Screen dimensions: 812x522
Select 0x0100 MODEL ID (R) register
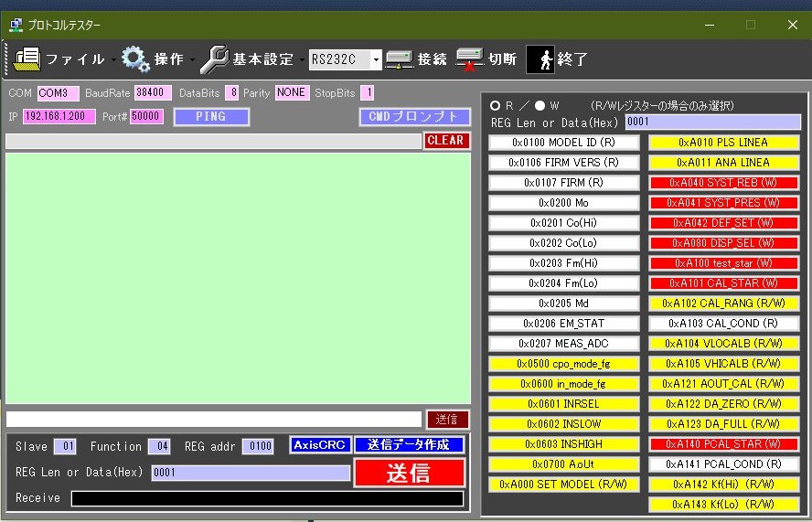click(x=564, y=143)
